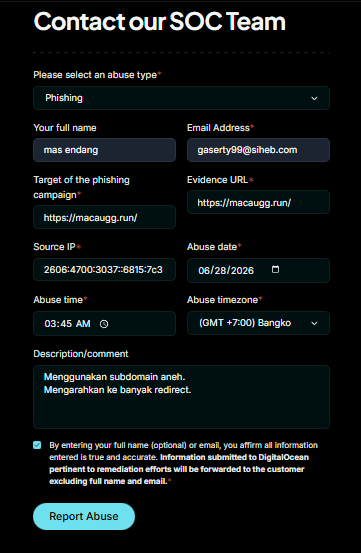Viewport: 361px width, 553px height.
Task: Click the Abuse time field 03:45 AM
Action: point(104,323)
